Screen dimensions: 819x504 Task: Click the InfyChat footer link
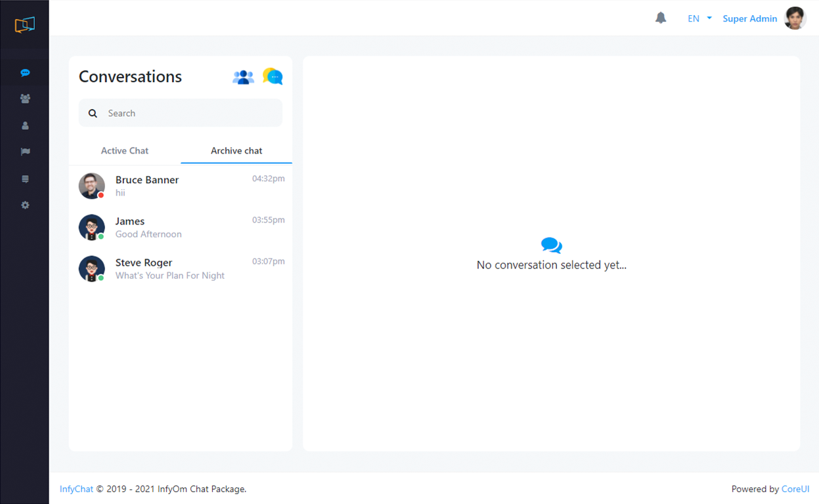point(76,489)
